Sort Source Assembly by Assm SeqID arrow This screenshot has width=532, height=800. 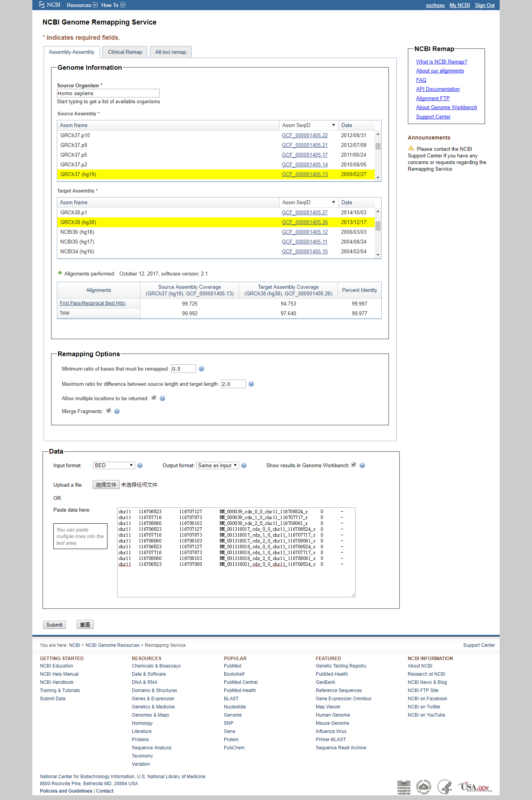point(333,125)
